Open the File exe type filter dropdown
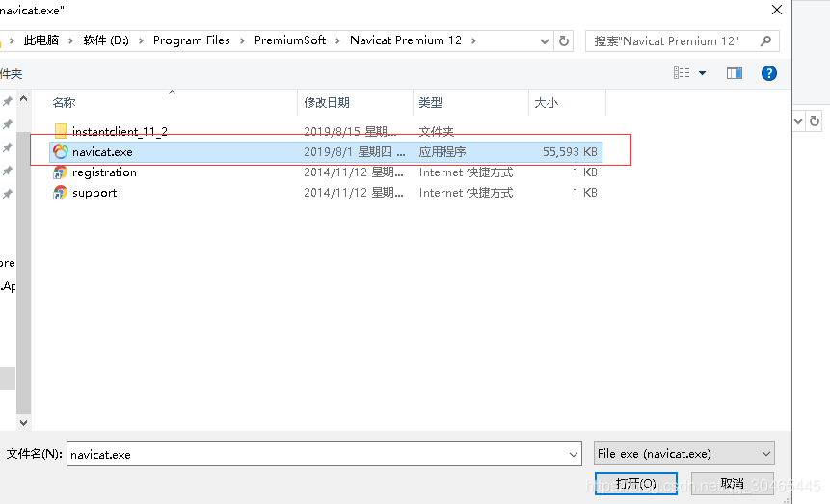 click(765, 454)
